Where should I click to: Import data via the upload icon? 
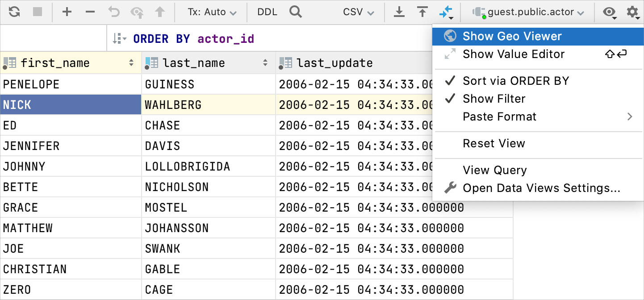coord(422,12)
